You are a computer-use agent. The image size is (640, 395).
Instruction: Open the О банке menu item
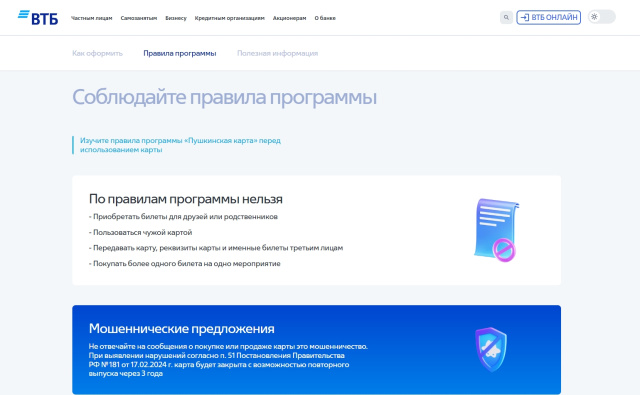[x=325, y=18]
